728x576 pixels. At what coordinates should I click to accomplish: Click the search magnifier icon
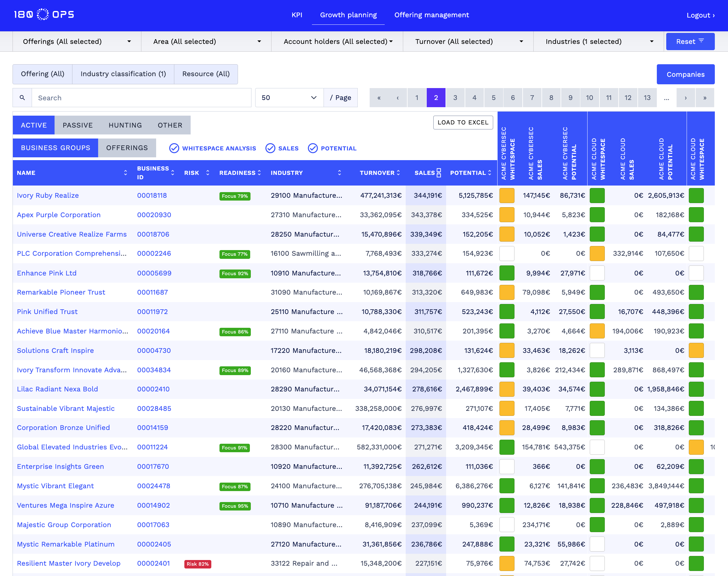(22, 97)
